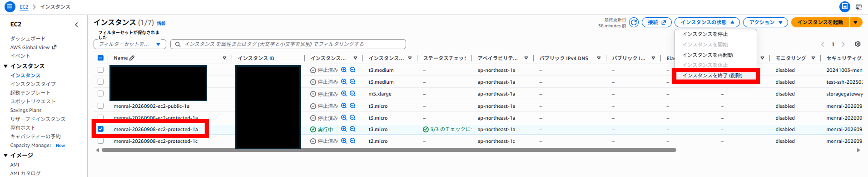Toggle the select-all header checkbox
The width and height of the screenshot is (868, 177).
pyautogui.click(x=100, y=58)
